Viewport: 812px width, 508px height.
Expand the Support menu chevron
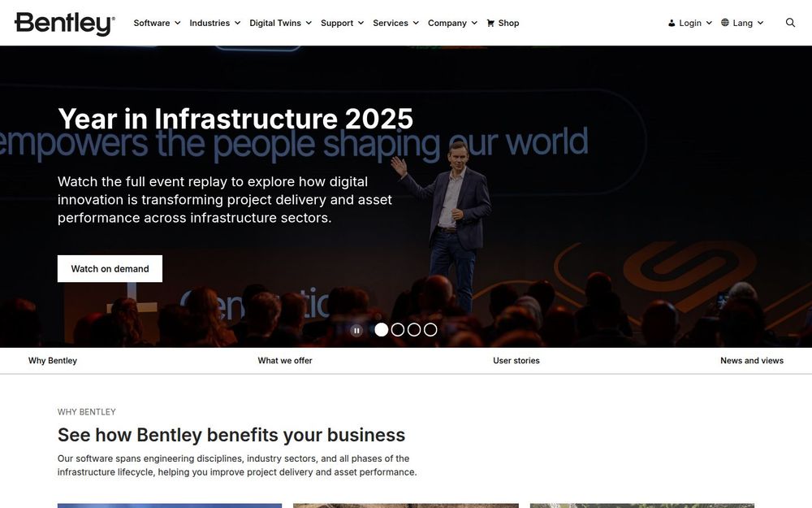click(x=361, y=23)
